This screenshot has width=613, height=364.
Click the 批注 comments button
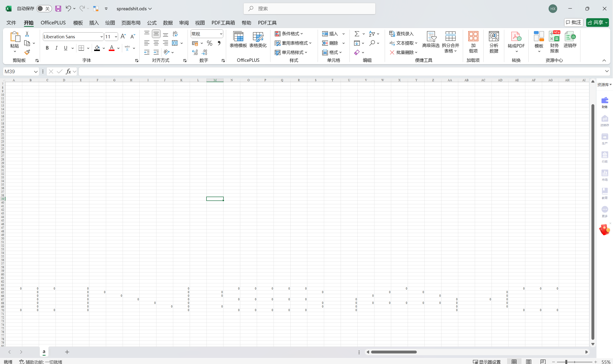point(573,22)
